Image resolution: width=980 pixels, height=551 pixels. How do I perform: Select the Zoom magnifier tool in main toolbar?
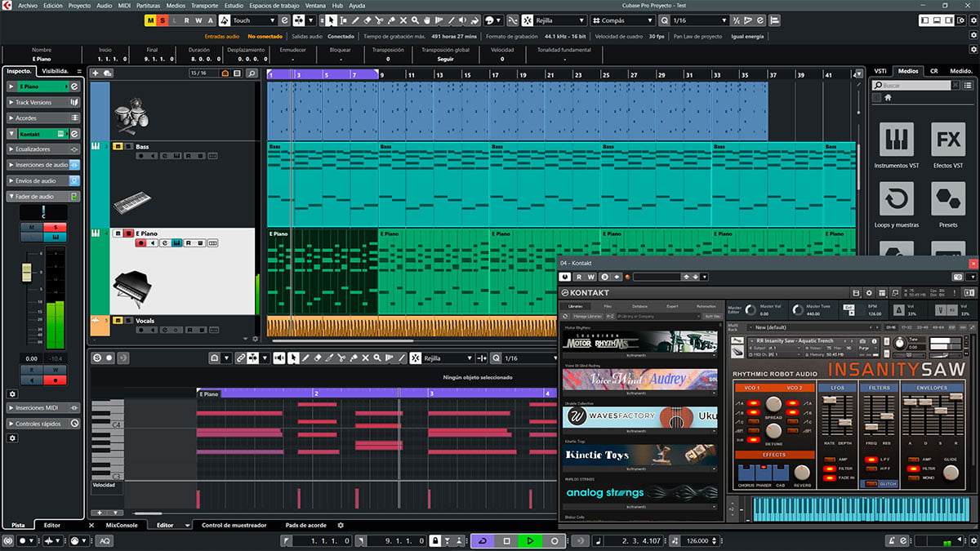[415, 20]
